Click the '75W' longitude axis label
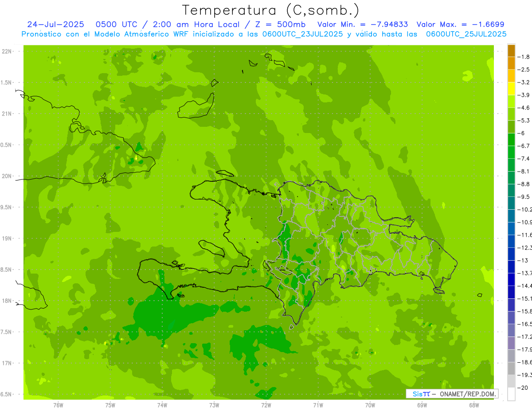This screenshot has width=532, height=411. (x=110, y=405)
